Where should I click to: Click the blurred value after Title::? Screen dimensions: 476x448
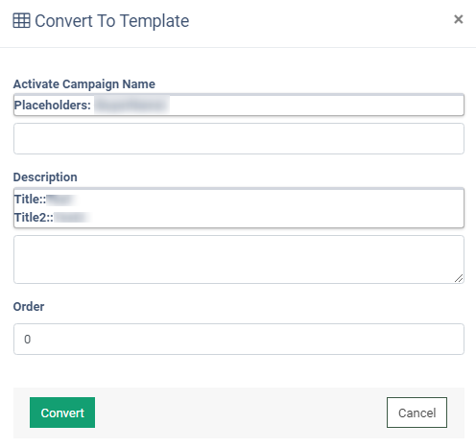coord(60,200)
